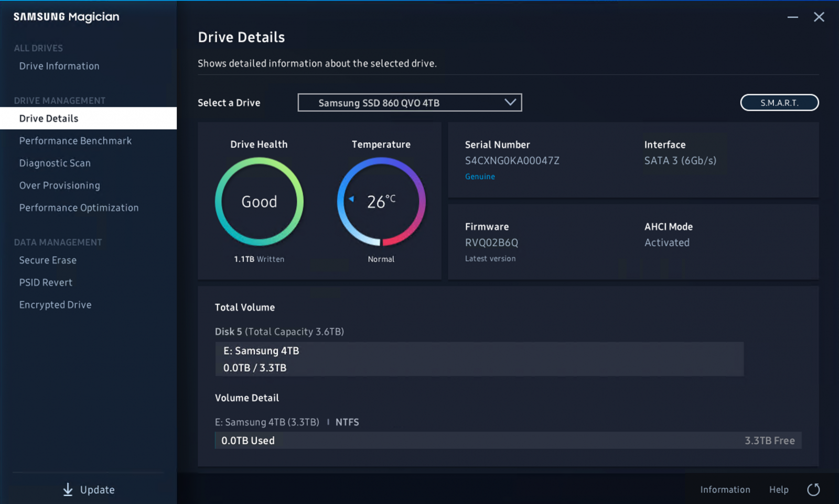Select the E: Samsung 4TB volume block
Screen dimensions: 839x504
coord(479,359)
